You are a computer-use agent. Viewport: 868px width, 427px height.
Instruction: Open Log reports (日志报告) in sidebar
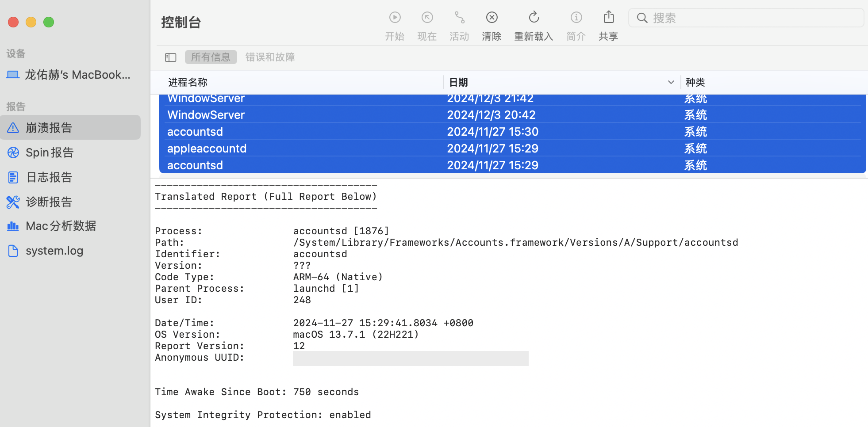point(49,177)
